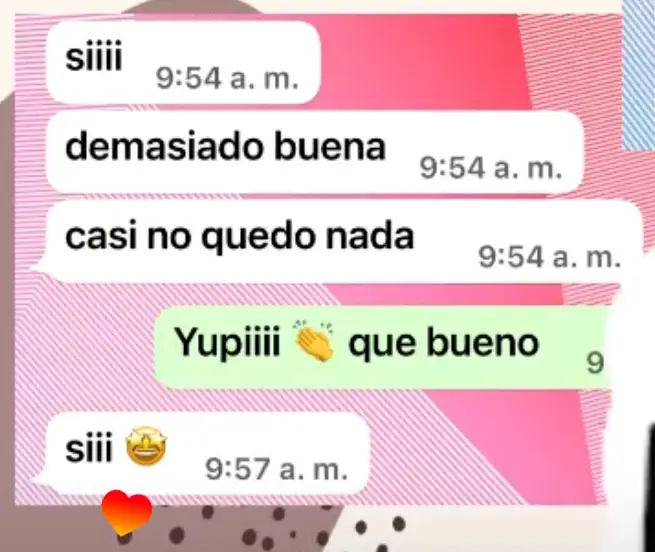The height and width of the screenshot is (552, 655).
Task: Select the 'siiii' message bubble
Action: [183, 62]
